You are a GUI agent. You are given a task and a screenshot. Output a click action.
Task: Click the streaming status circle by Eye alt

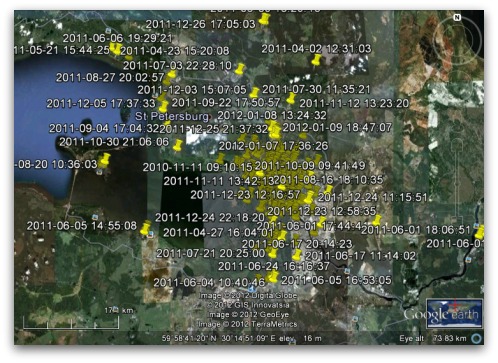pyautogui.click(x=477, y=338)
